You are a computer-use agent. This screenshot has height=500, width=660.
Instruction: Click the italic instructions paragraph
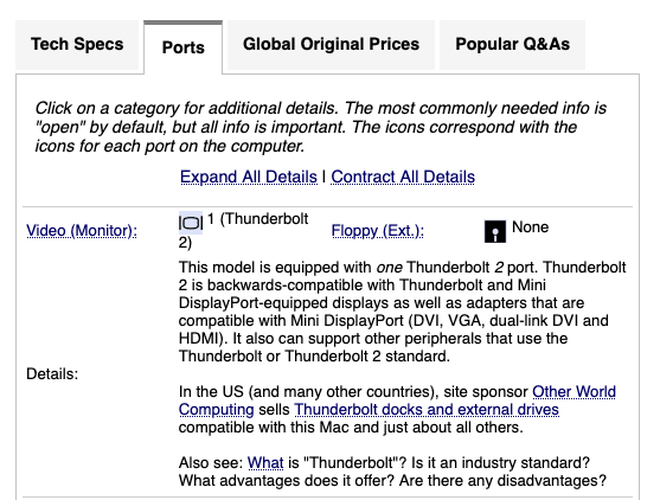[321, 127]
